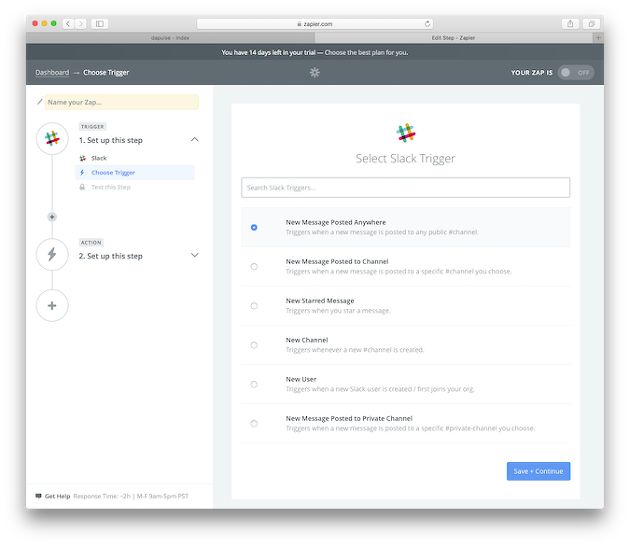Add a new step with large plus circle
This screenshot has height=546, width=630.
point(52,305)
